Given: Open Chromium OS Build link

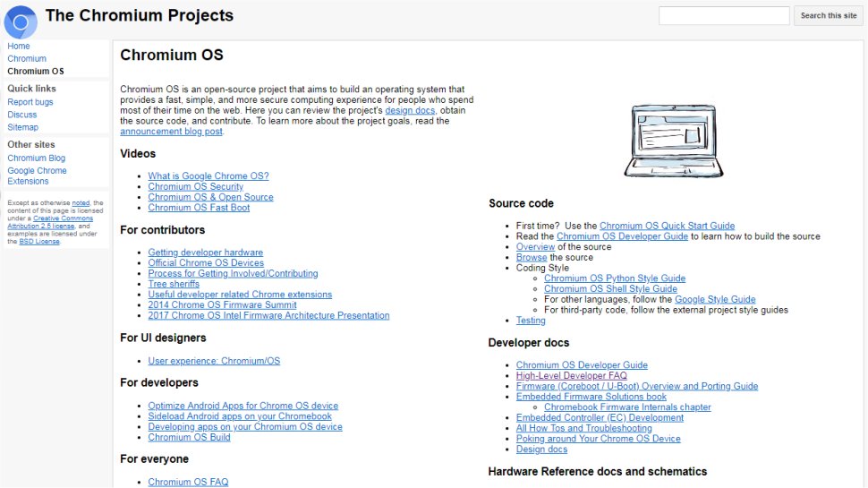Looking at the screenshot, I should [x=189, y=437].
